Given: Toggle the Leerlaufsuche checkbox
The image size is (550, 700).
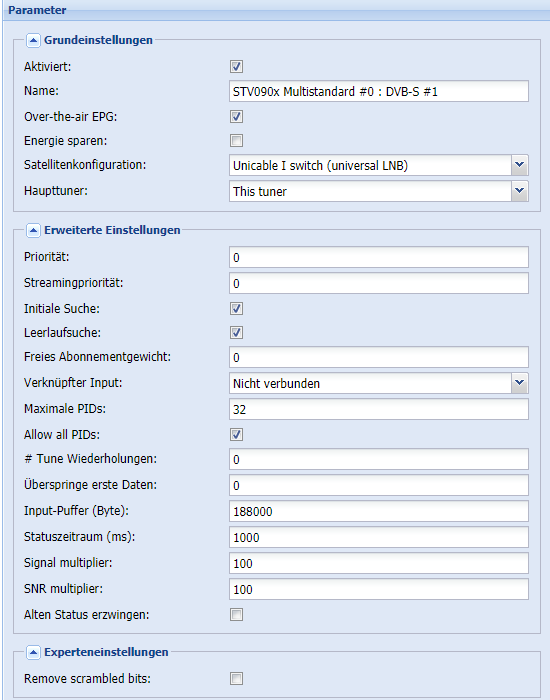Looking at the screenshot, I should point(236,333).
